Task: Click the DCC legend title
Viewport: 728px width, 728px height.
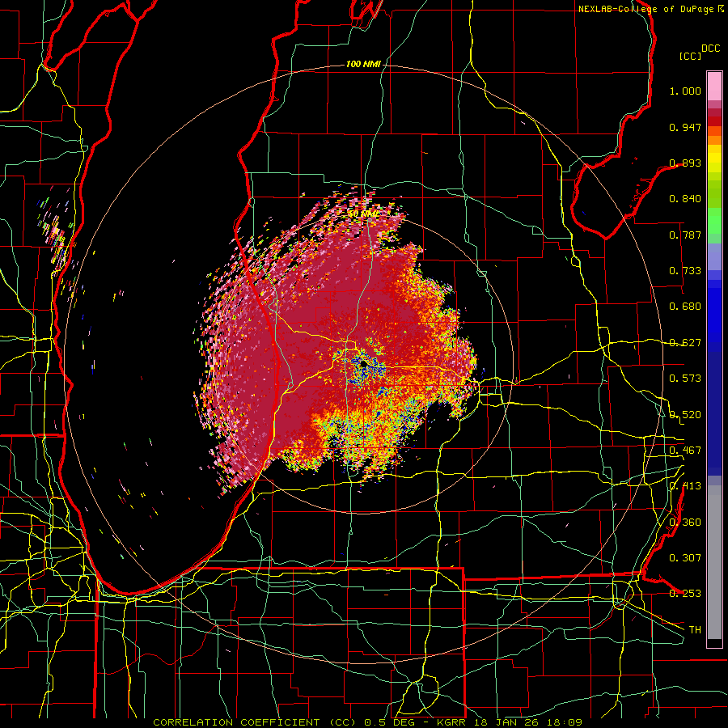Action: click(710, 49)
